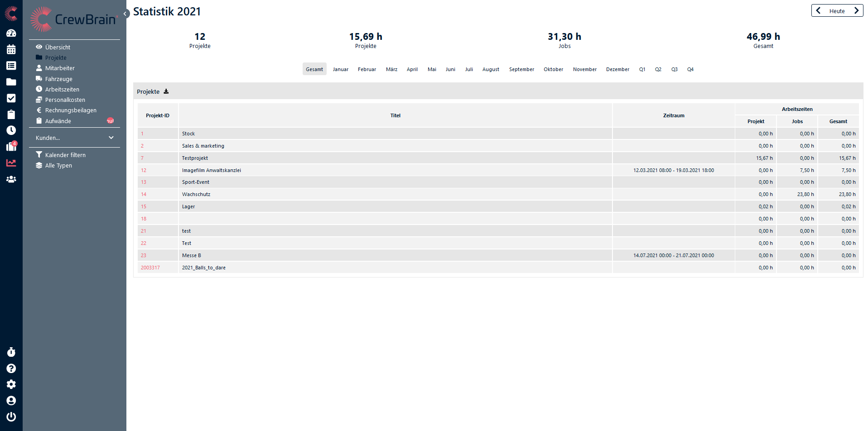Open the help question mark icon
This screenshot has height=431, width=868.
(x=11, y=369)
